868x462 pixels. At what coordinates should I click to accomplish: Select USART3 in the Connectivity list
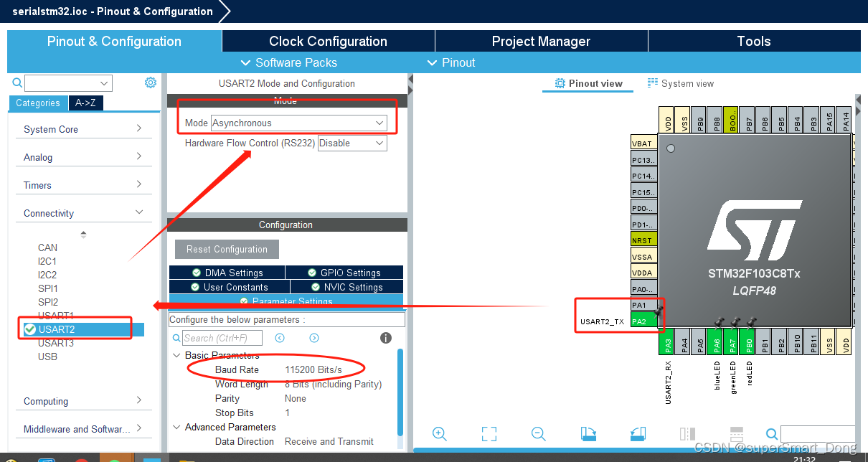(x=56, y=343)
